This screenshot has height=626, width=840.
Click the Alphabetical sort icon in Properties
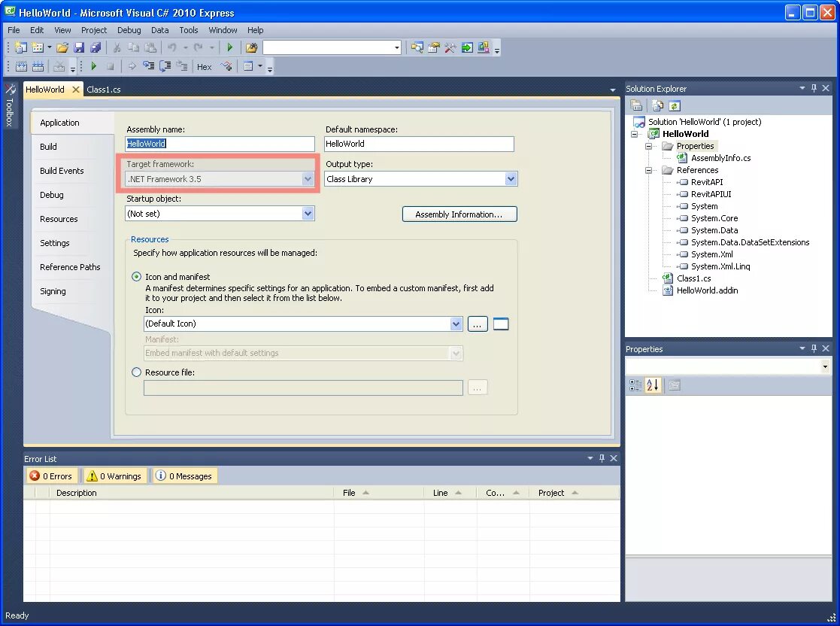(x=653, y=385)
